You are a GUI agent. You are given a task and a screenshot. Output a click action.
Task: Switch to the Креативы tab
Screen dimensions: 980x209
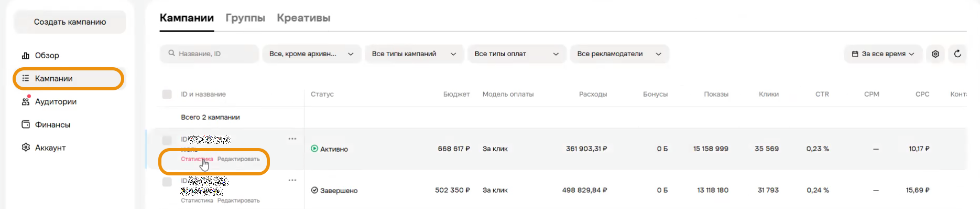pyautogui.click(x=303, y=18)
